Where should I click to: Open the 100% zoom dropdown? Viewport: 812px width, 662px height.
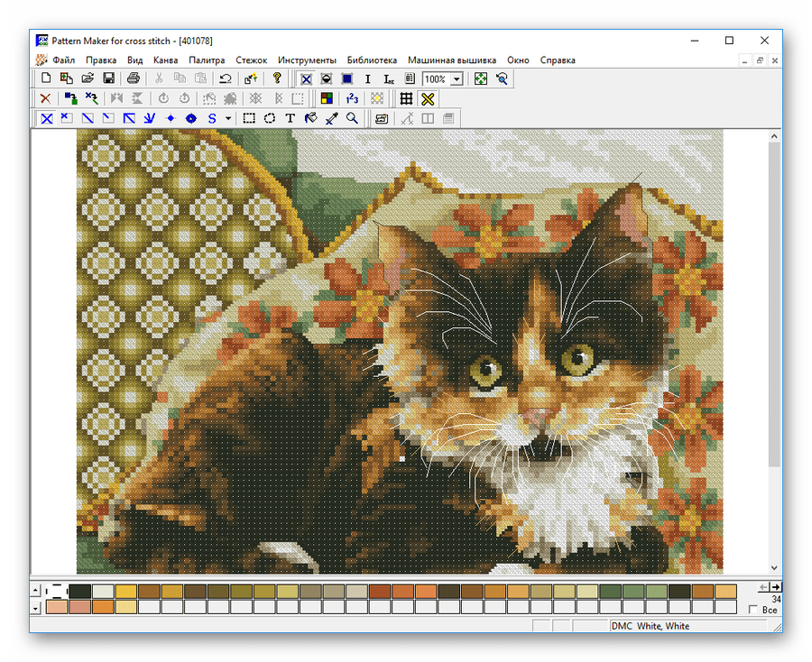pos(457,79)
